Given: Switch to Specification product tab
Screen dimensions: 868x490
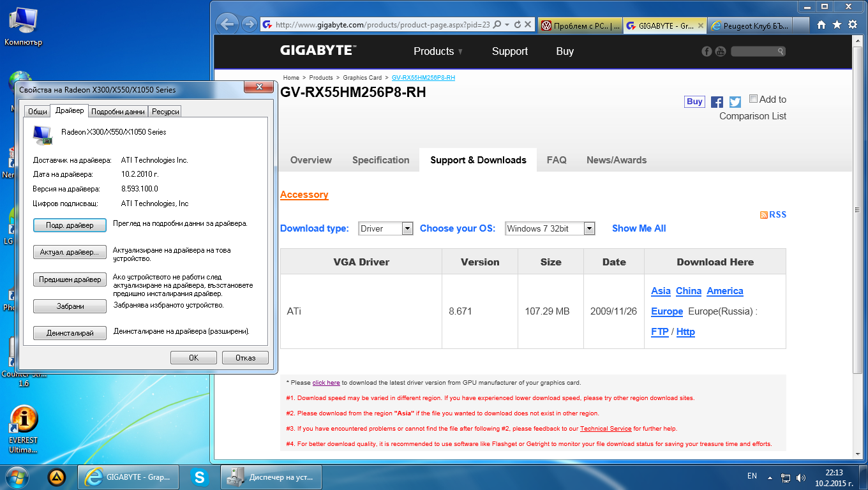Looking at the screenshot, I should coord(380,160).
